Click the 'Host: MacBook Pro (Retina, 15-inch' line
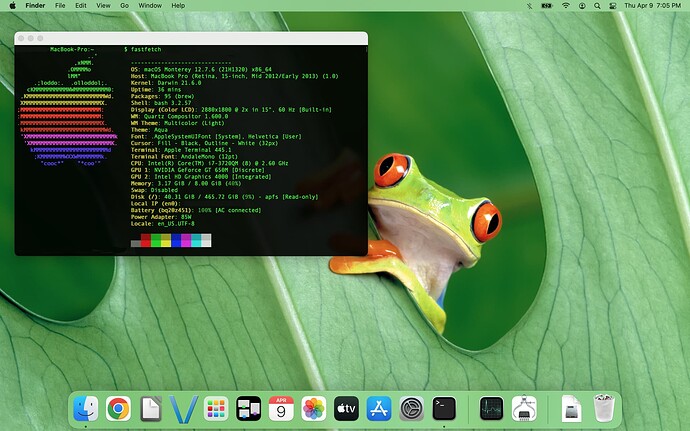The height and width of the screenshot is (431, 690). [235, 76]
